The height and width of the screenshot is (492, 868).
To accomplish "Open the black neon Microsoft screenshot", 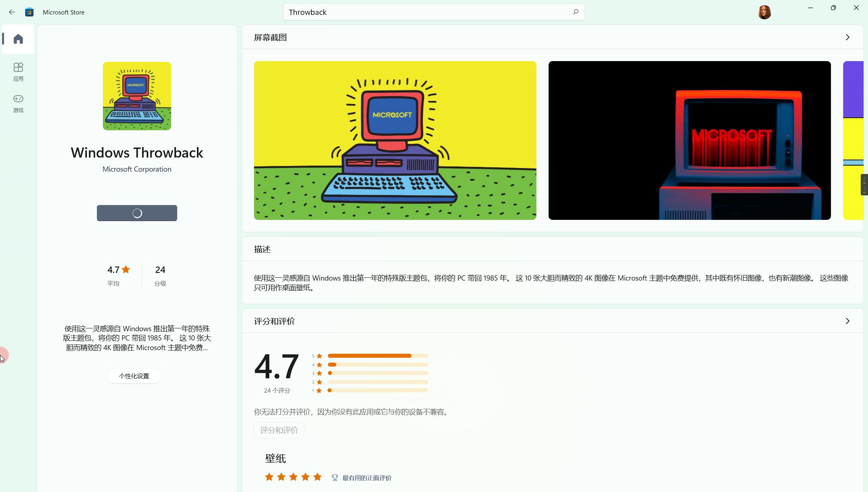I will click(x=689, y=140).
